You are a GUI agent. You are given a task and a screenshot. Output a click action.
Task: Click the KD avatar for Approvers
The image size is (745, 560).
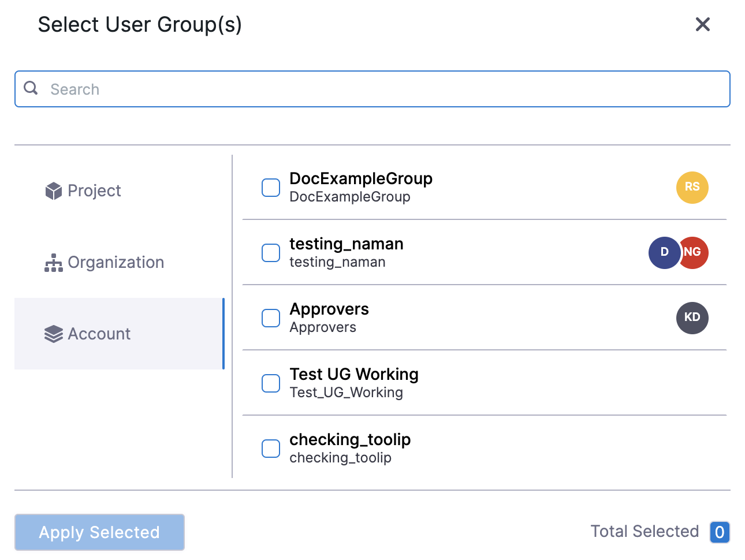coord(692,318)
